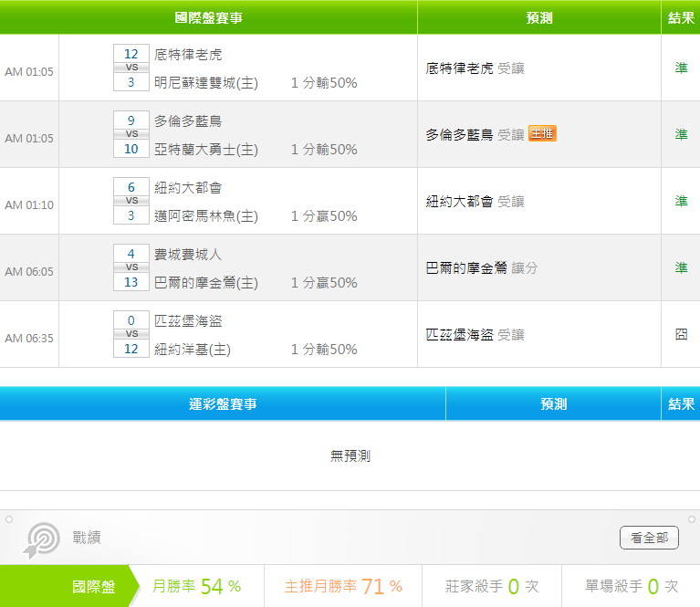The height and width of the screenshot is (607, 700).
Task: Click the 囧 result for 紐約洋基 game
Action: point(681,334)
